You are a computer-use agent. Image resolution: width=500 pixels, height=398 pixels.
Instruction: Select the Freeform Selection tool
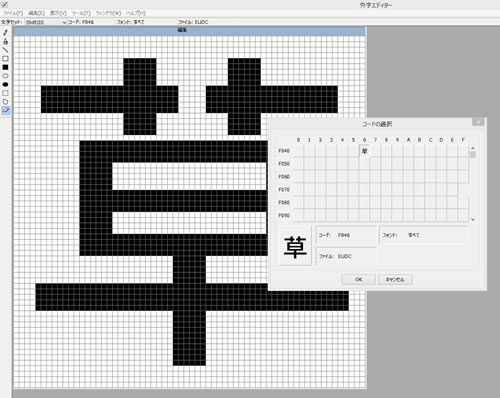[x=5, y=102]
